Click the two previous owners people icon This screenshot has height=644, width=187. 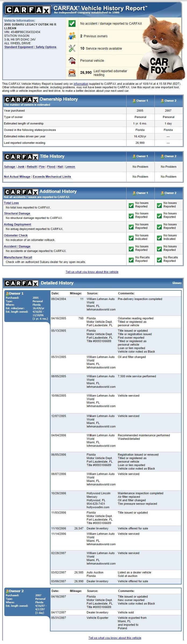72,36
